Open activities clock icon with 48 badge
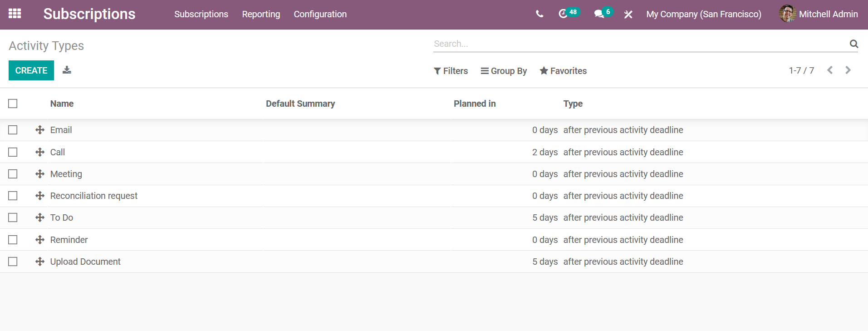This screenshot has height=331, width=868. pyautogui.click(x=564, y=14)
